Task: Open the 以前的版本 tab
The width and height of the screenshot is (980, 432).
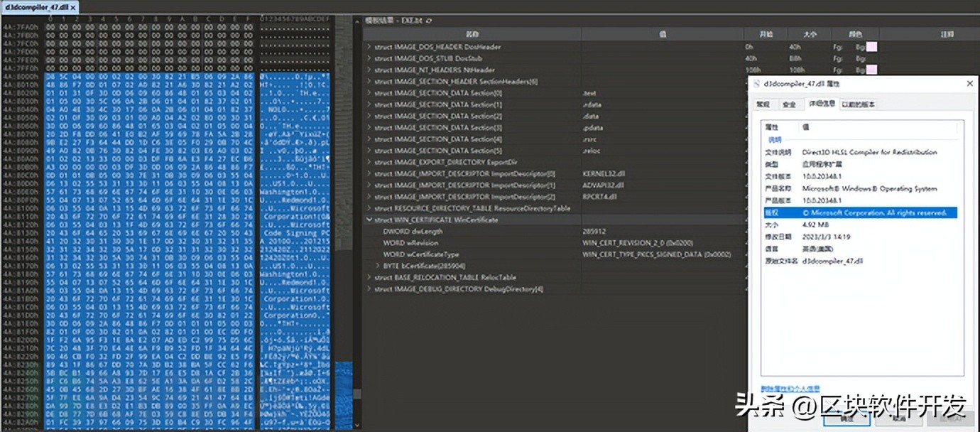Action: coord(858,104)
